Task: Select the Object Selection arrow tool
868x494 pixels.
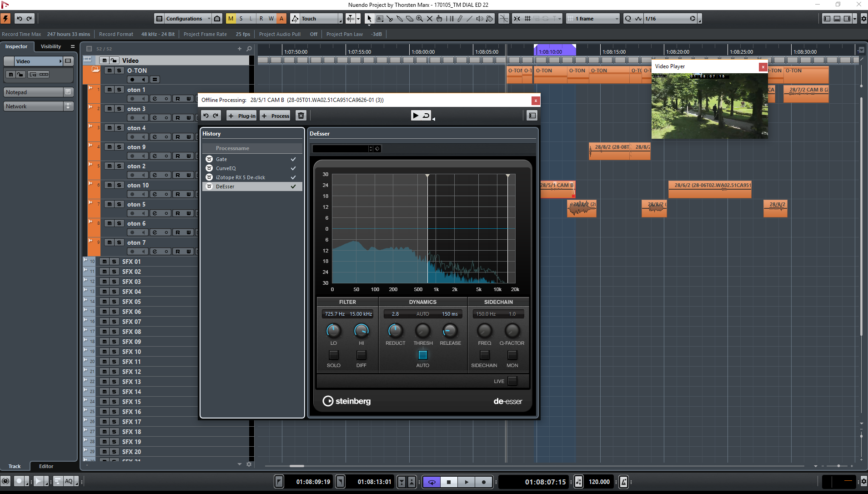Action: point(369,19)
